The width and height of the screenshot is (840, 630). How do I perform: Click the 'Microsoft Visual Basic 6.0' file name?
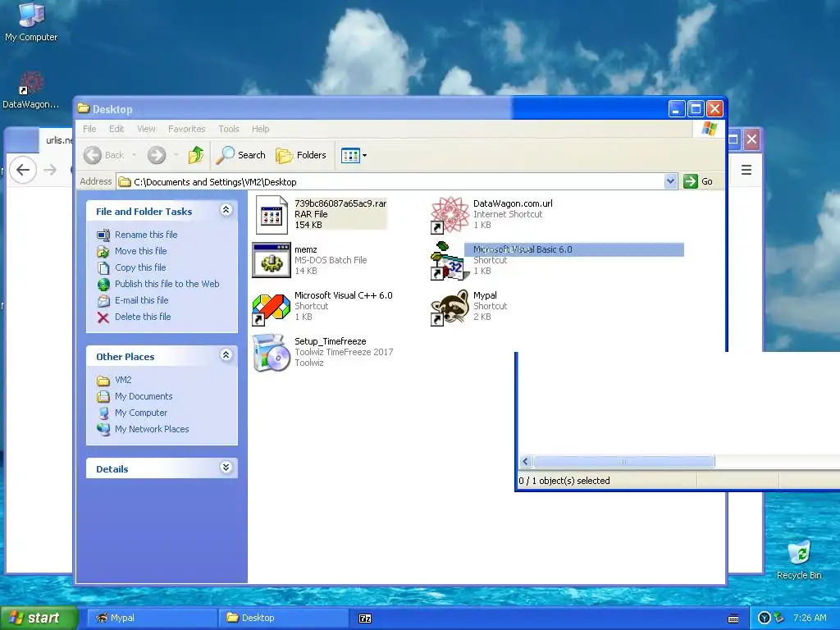tap(523, 249)
